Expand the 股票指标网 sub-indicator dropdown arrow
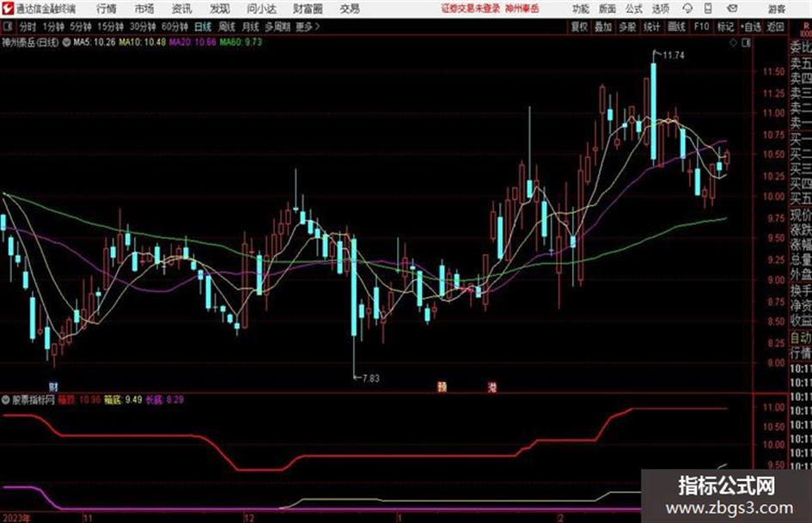Image resolution: width=812 pixels, height=523 pixels. pos(6,399)
